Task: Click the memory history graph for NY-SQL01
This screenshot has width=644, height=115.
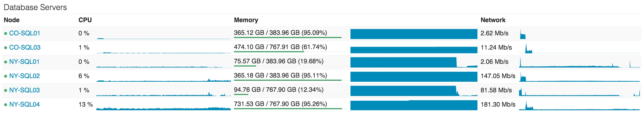Action: 414,62
